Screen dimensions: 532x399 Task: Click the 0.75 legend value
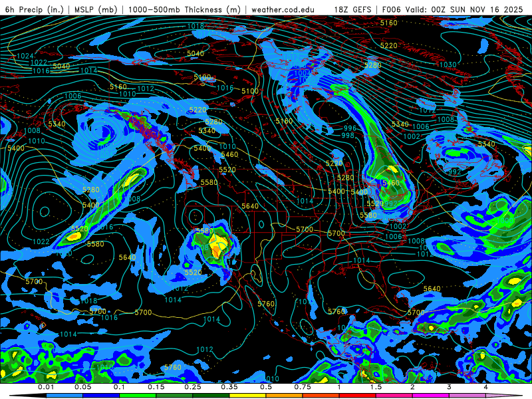[303, 387]
